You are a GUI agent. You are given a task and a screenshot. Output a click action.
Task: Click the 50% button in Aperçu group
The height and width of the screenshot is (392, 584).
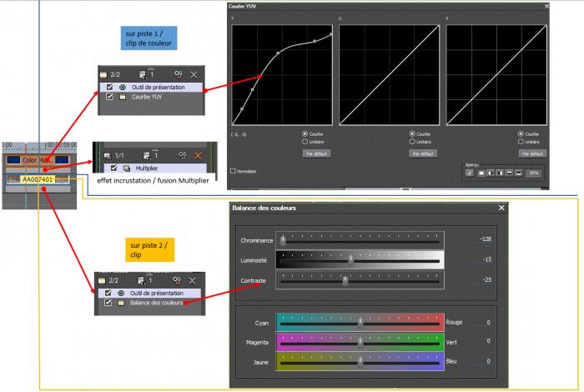coord(534,173)
